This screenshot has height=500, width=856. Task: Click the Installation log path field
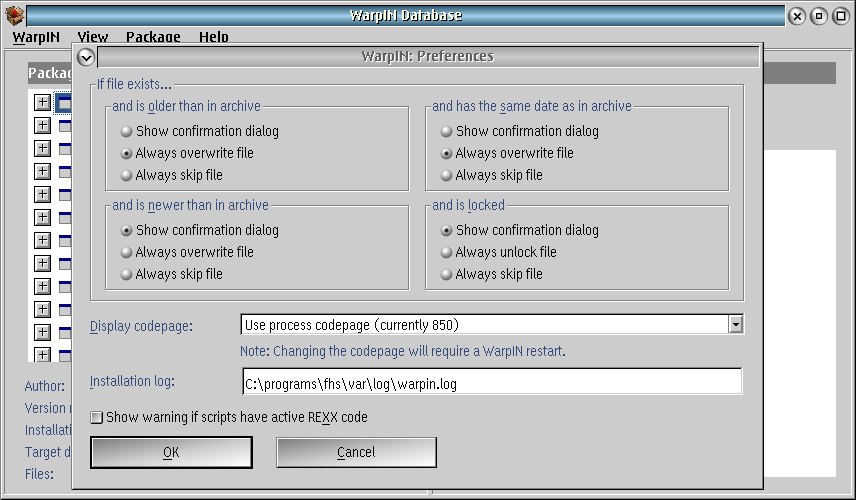(490, 383)
